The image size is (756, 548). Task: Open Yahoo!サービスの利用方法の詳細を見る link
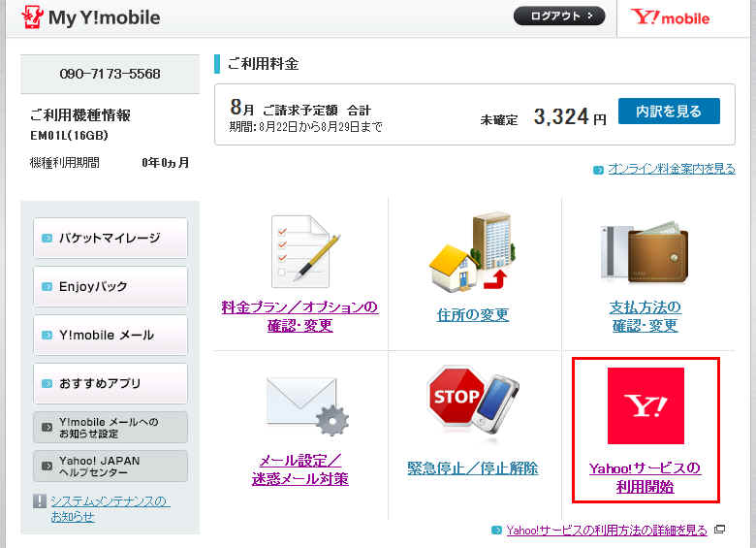point(607,531)
